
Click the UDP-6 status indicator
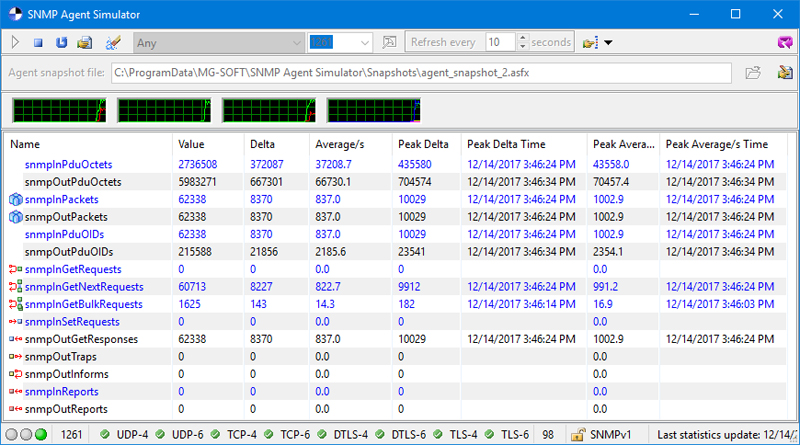coord(180,435)
